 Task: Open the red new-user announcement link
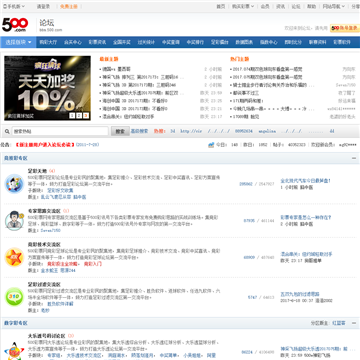pyautogui.click(x=45, y=145)
